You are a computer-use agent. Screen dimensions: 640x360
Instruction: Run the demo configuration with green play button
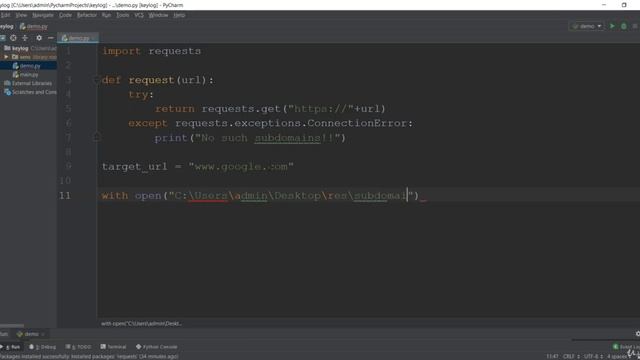click(612, 26)
